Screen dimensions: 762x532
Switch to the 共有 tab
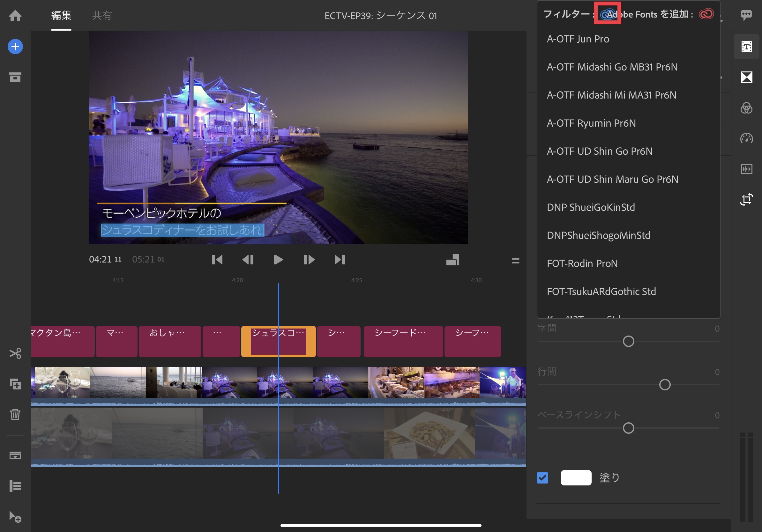[102, 15]
